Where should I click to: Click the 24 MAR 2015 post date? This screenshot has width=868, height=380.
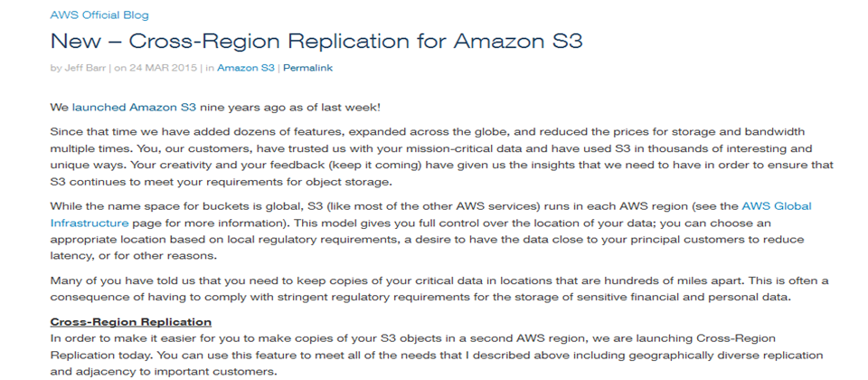pyautogui.click(x=162, y=68)
